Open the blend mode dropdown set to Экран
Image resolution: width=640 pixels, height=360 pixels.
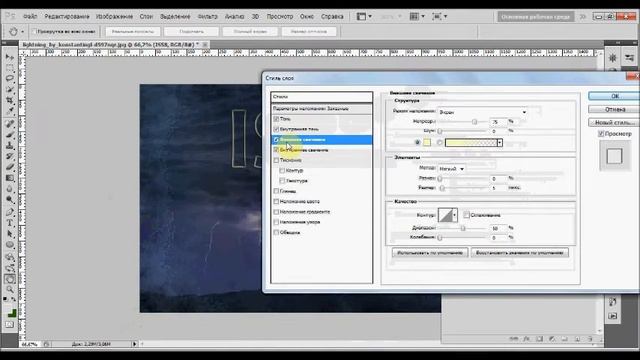[x=483, y=112]
